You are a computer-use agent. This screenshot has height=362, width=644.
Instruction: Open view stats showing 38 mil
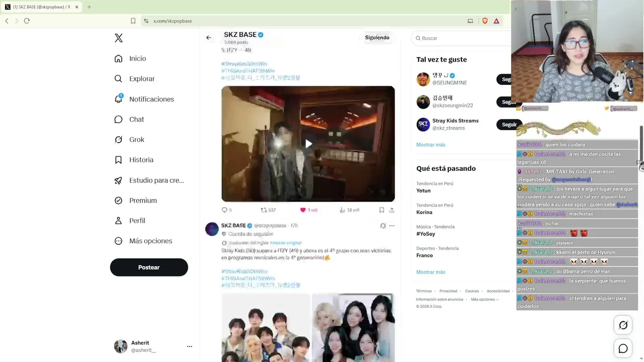[x=349, y=210]
